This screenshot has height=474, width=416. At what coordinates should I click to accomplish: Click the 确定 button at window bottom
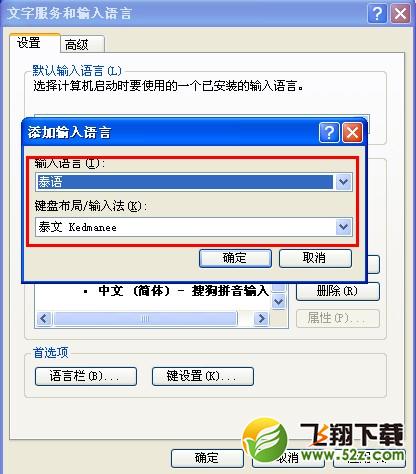(x=207, y=458)
